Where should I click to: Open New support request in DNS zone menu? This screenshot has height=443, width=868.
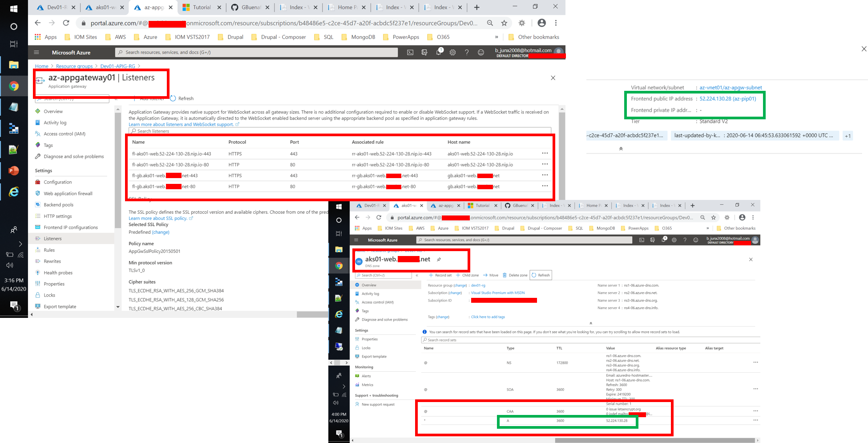378,404
